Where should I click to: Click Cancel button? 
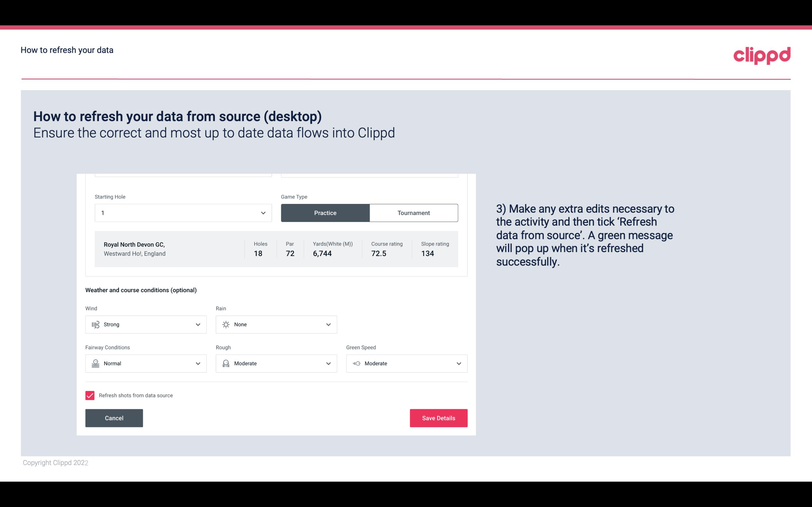point(114,418)
